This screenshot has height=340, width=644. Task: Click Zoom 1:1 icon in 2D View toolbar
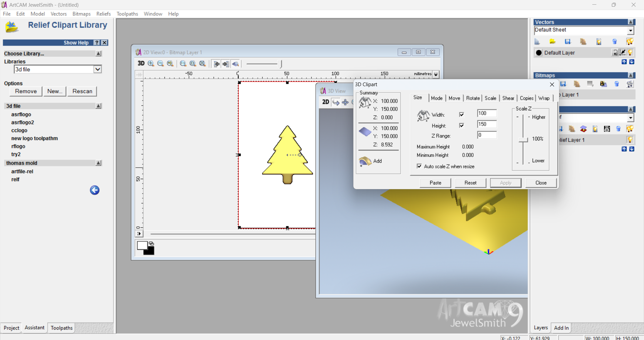(183, 63)
